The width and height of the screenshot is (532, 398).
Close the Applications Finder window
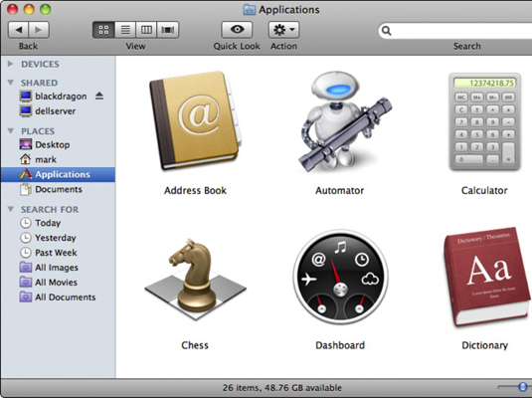point(13,9)
